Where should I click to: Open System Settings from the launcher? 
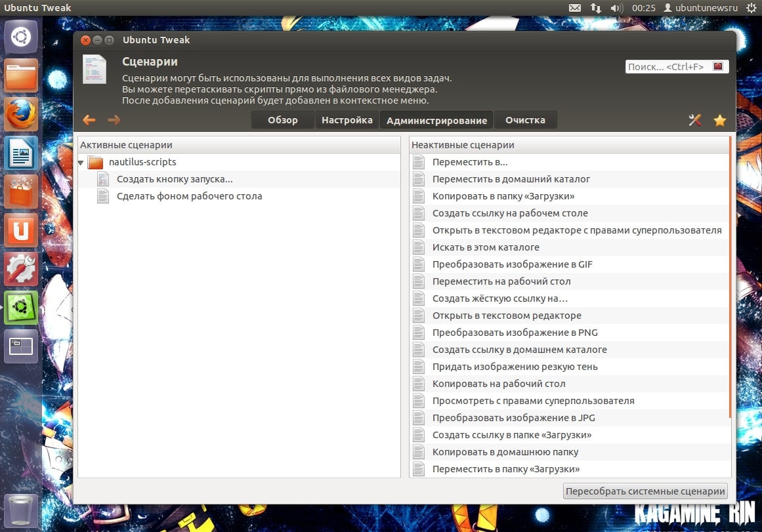(21, 269)
